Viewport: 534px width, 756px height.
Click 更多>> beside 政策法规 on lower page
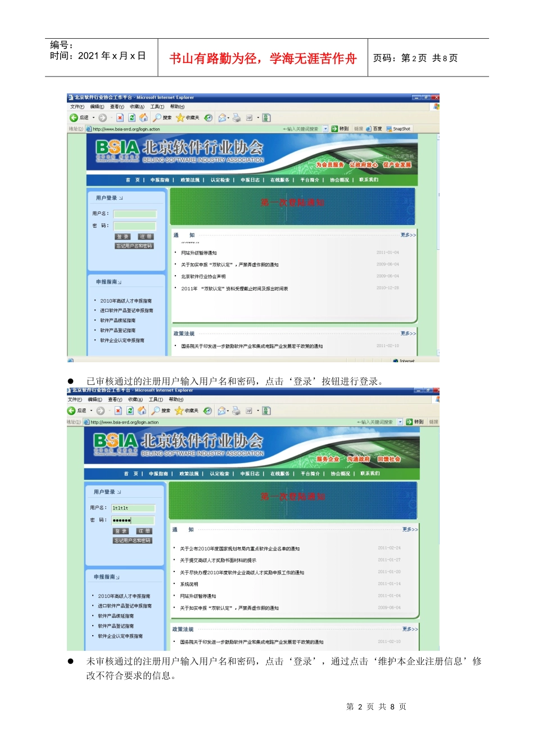pyautogui.click(x=410, y=629)
